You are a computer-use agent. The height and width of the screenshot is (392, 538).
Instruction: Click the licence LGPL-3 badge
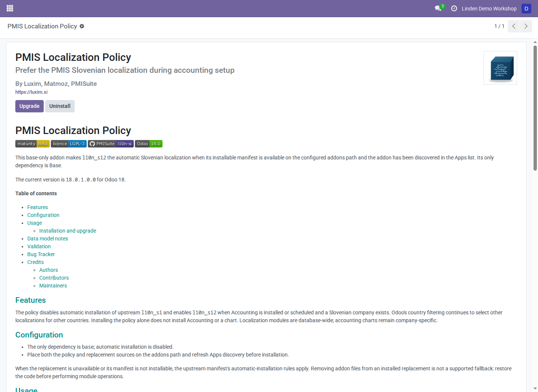point(69,144)
